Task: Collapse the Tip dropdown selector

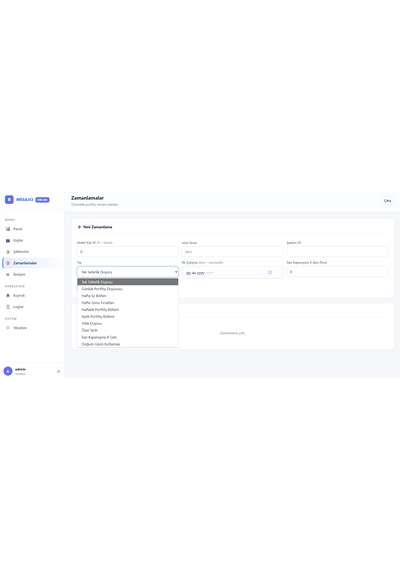Action: (x=128, y=272)
